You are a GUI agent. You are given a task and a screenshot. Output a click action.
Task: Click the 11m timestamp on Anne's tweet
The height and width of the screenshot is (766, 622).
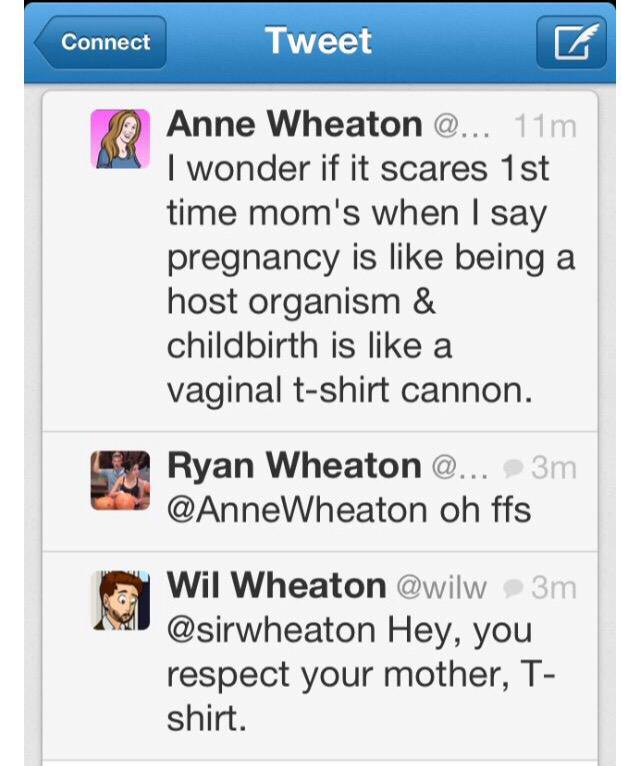(x=546, y=126)
